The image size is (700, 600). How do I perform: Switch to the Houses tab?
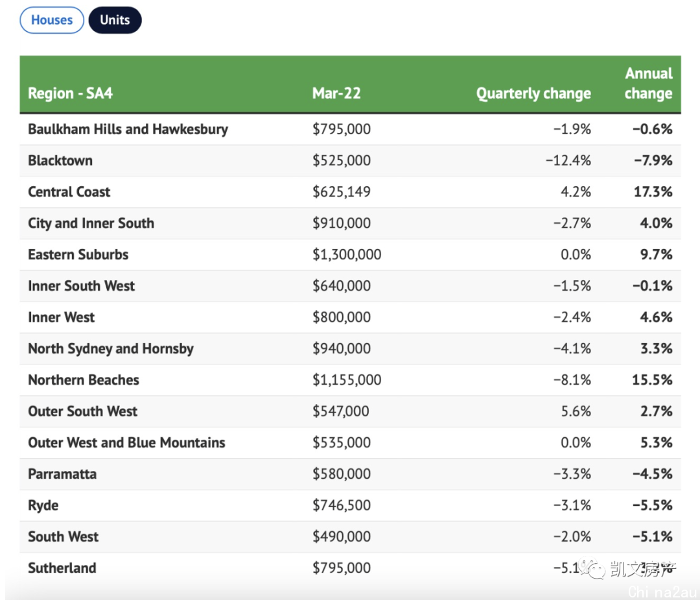[52, 20]
